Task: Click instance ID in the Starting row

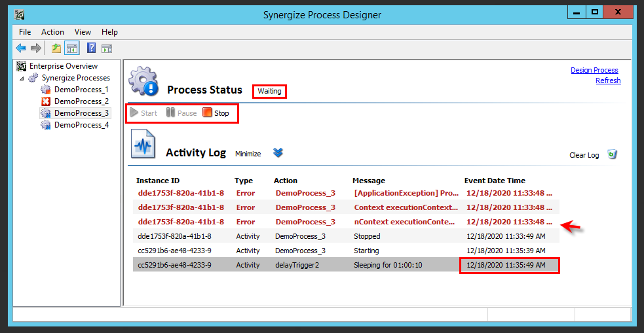Action: tap(174, 251)
